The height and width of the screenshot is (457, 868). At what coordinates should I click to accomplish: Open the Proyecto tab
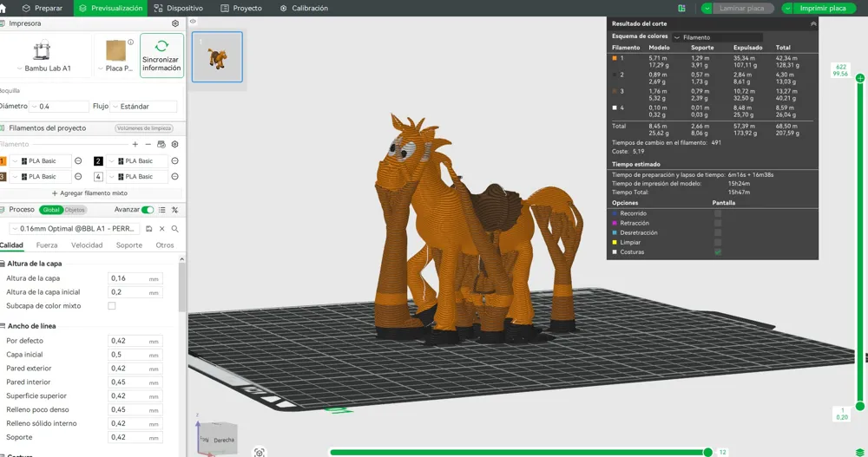[x=241, y=9]
